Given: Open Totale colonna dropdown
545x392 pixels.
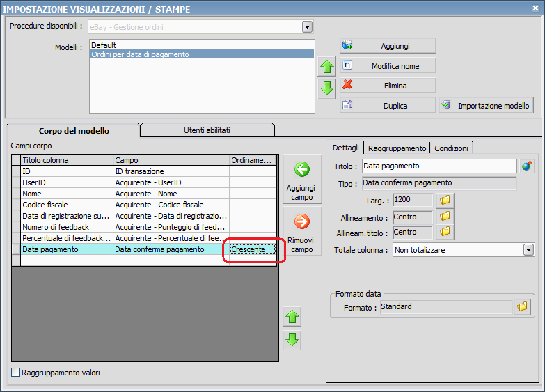Looking at the screenshot, I should [529, 250].
